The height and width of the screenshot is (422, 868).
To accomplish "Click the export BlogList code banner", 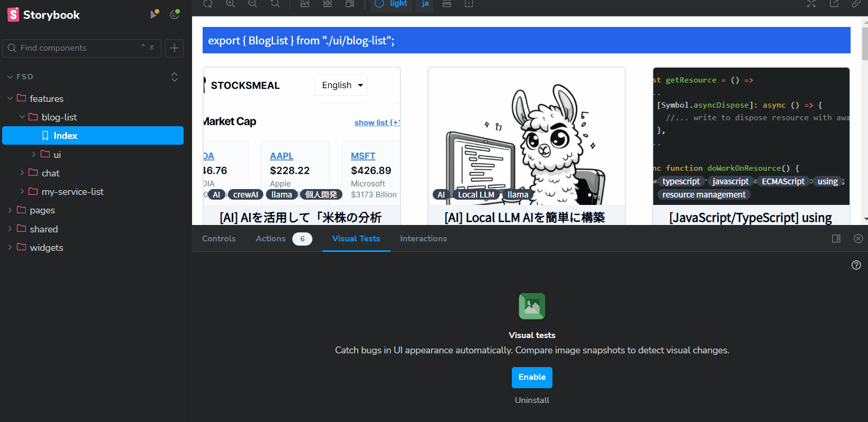I will click(527, 40).
